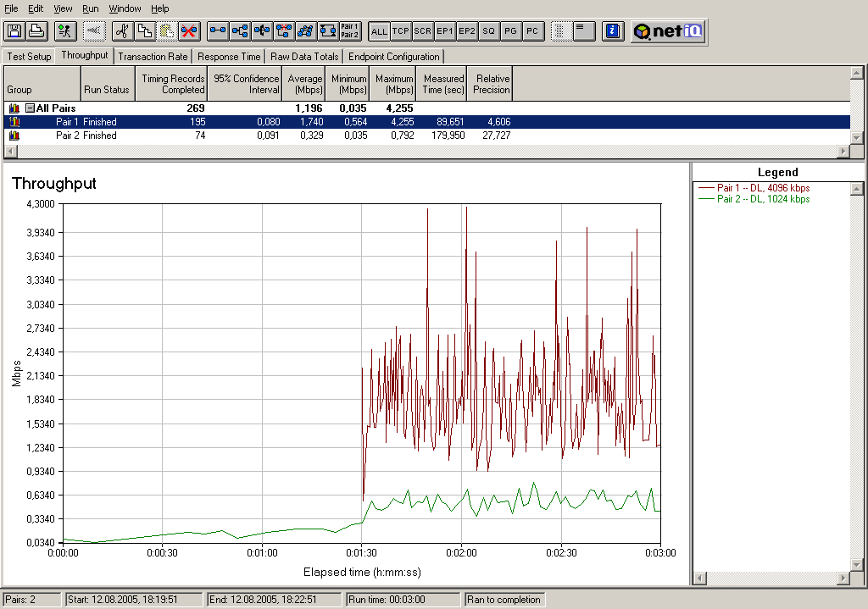Click the Pair 1 row chart icon
868x609 pixels.
14,122
